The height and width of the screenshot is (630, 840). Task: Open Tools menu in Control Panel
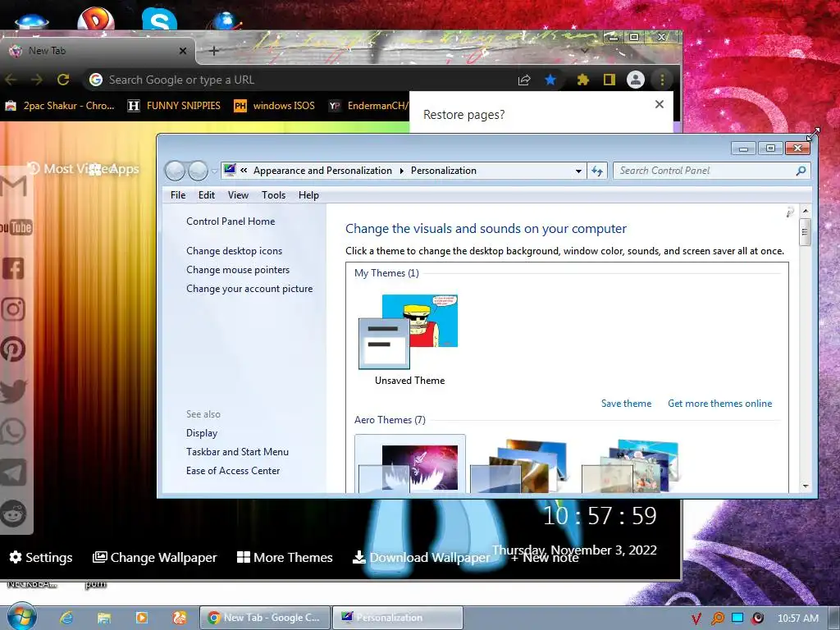(273, 195)
